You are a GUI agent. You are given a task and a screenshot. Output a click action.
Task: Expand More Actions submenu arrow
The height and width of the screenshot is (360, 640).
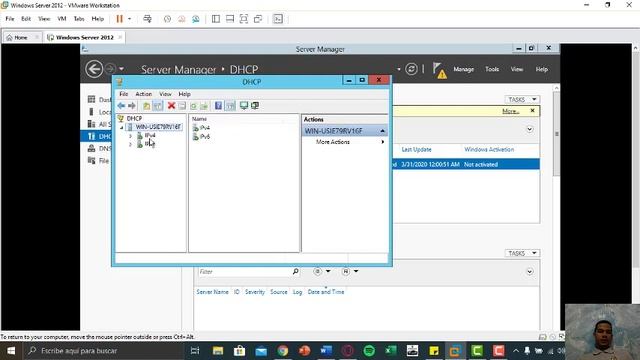click(x=383, y=142)
